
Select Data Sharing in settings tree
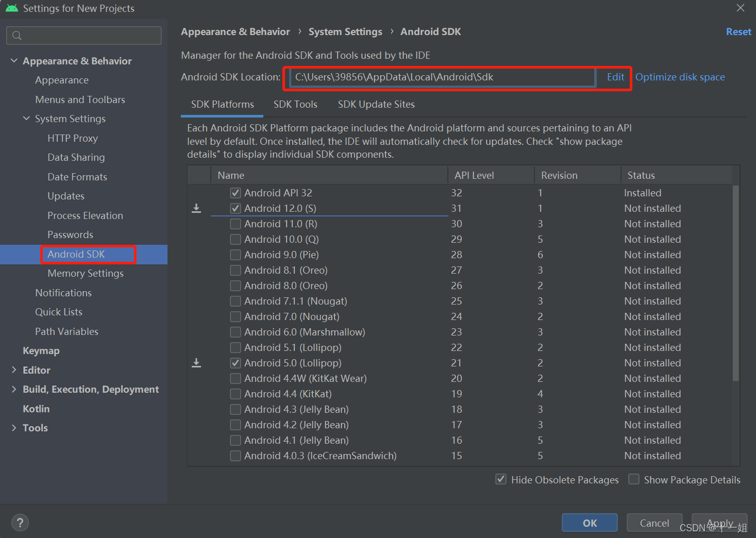point(76,157)
